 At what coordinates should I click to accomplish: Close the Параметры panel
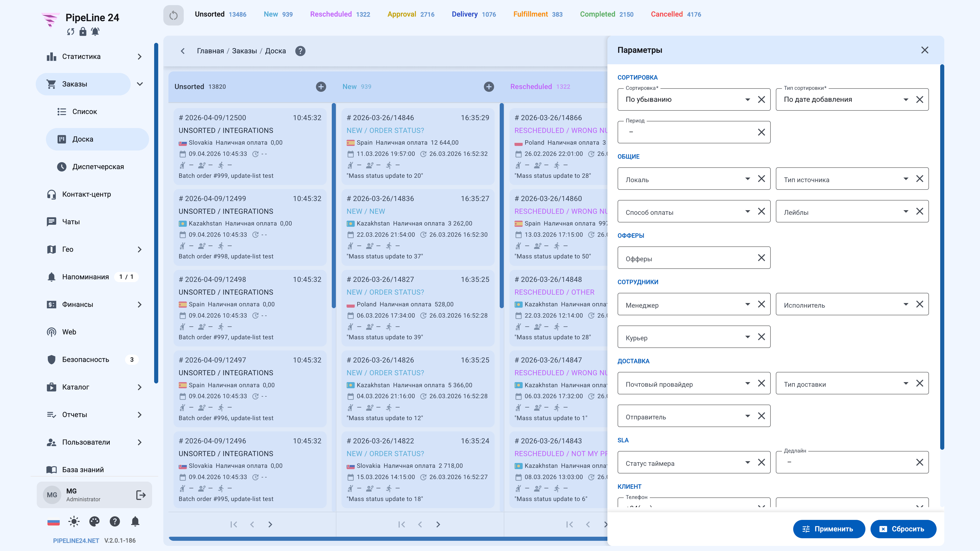pyautogui.click(x=925, y=50)
